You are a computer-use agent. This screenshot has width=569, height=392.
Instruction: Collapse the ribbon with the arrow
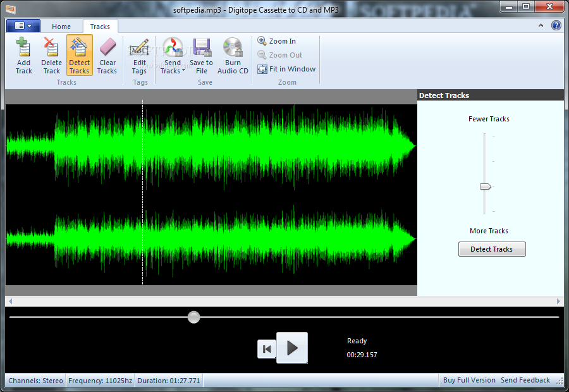[x=541, y=25]
